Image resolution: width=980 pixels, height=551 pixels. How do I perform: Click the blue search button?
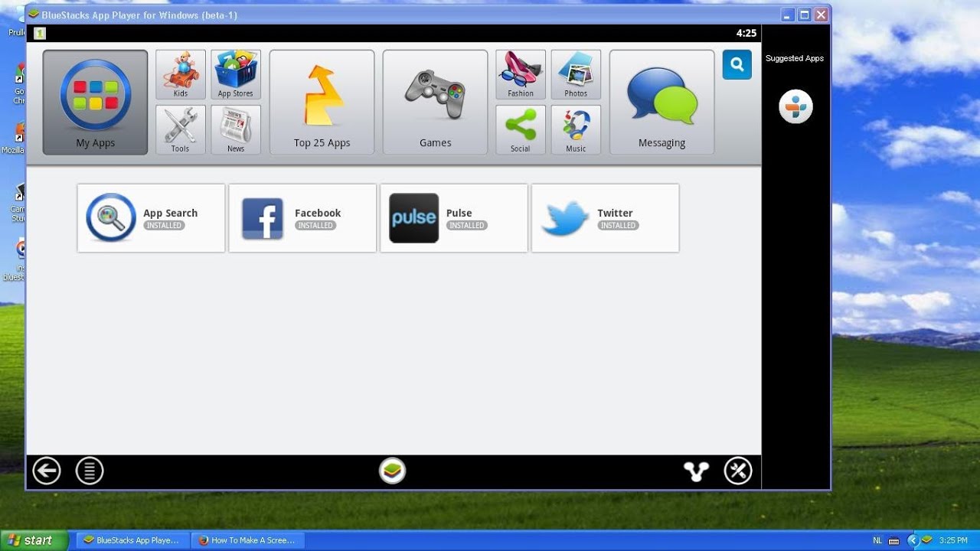click(737, 65)
